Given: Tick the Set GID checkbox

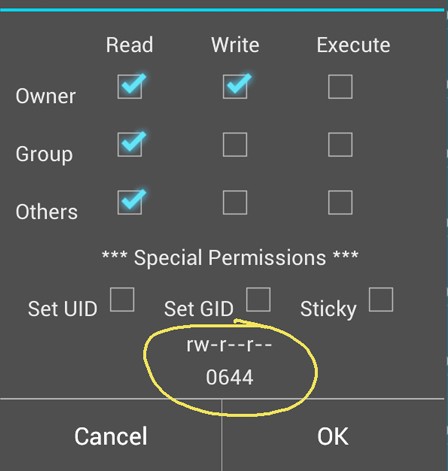Looking at the screenshot, I should point(258,300).
